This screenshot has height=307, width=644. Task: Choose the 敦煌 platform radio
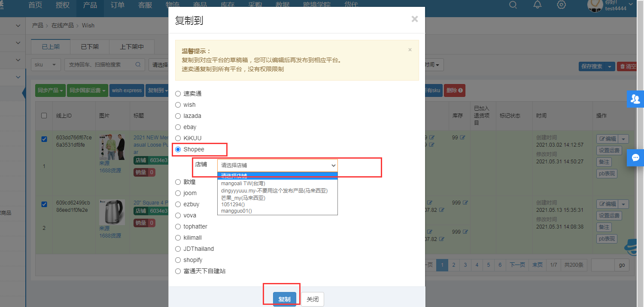[x=178, y=182]
